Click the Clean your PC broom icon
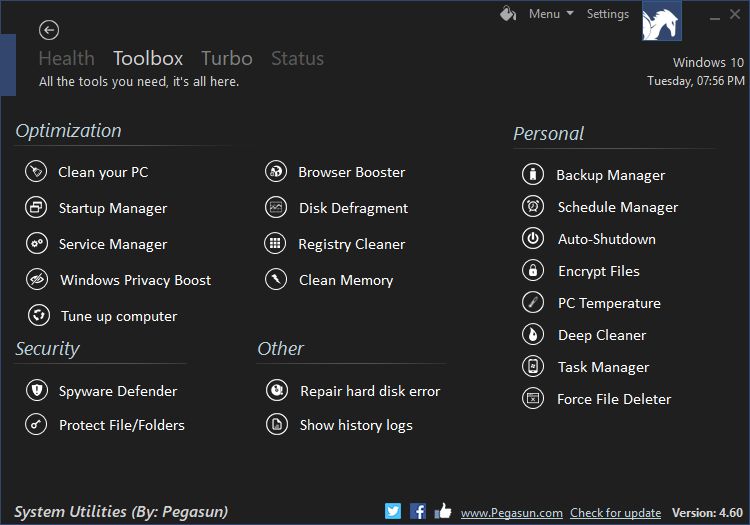Screen dimensions: 750x525 [x=36, y=171]
